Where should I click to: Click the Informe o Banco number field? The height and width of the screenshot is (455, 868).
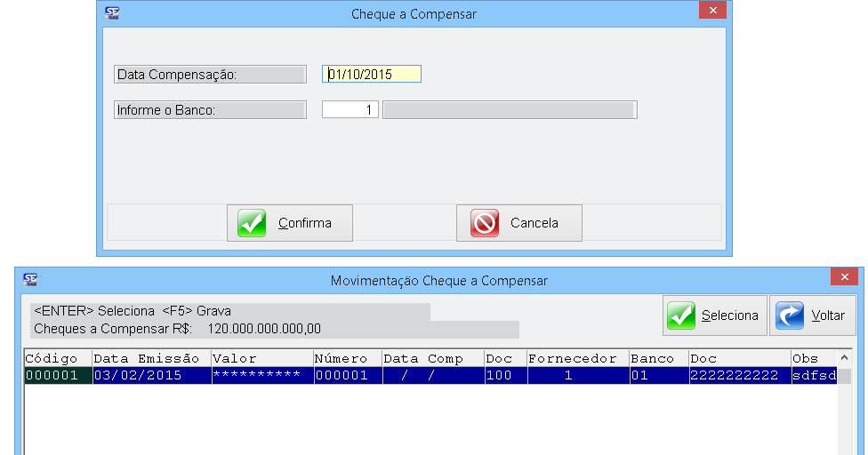tap(350, 110)
